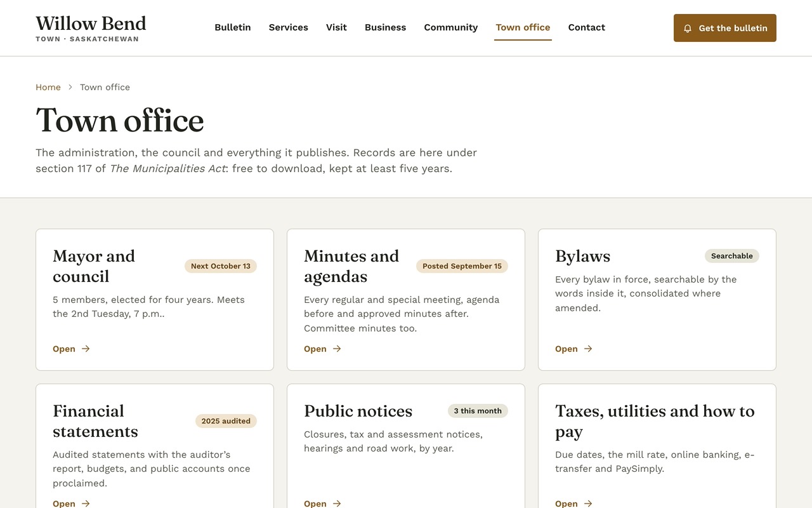Click the Willow Bend site logo
This screenshot has height=508, width=812.
(x=91, y=28)
